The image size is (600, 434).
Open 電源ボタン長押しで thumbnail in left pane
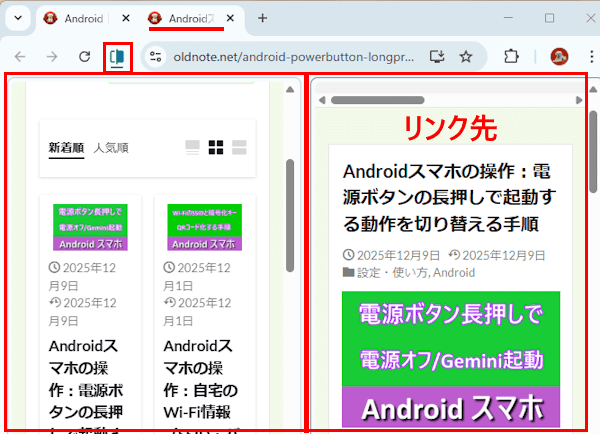pyautogui.click(x=90, y=227)
